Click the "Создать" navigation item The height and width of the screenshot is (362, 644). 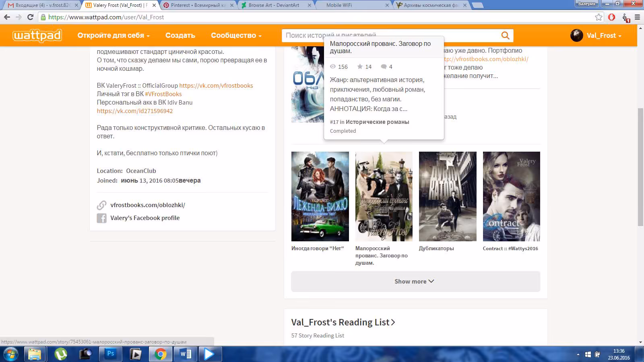pyautogui.click(x=180, y=35)
